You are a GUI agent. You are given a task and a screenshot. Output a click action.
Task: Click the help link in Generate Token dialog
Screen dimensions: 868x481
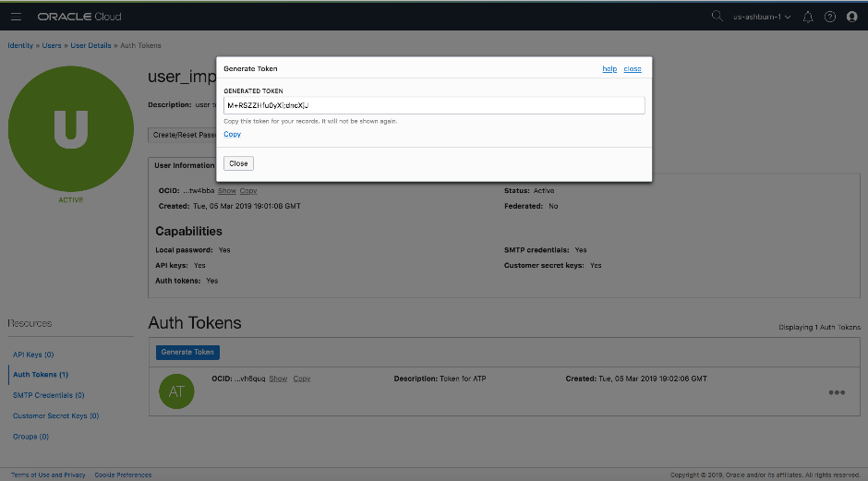click(x=609, y=68)
